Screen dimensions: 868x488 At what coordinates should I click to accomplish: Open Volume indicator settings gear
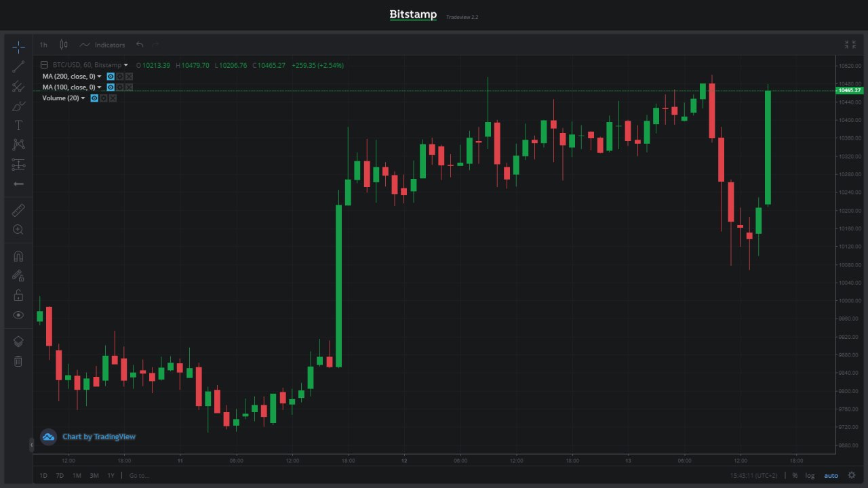point(104,98)
